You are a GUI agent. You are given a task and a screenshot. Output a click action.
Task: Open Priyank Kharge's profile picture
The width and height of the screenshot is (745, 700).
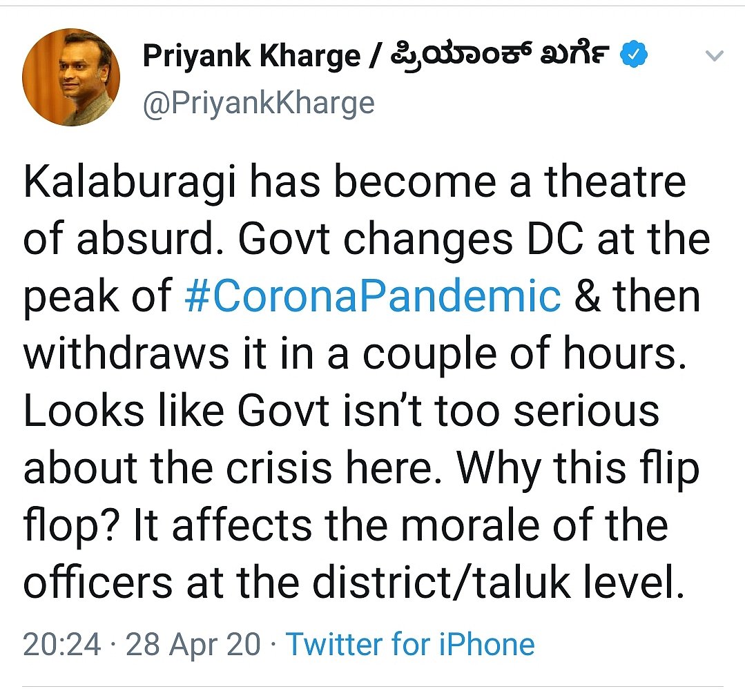click(x=71, y=77)
